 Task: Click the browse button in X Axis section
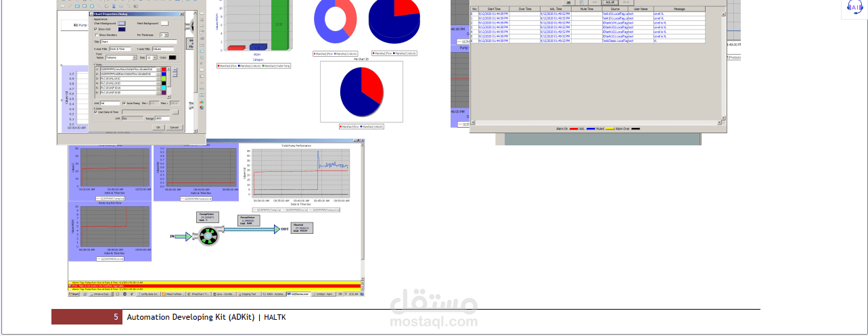pos(175,112)
